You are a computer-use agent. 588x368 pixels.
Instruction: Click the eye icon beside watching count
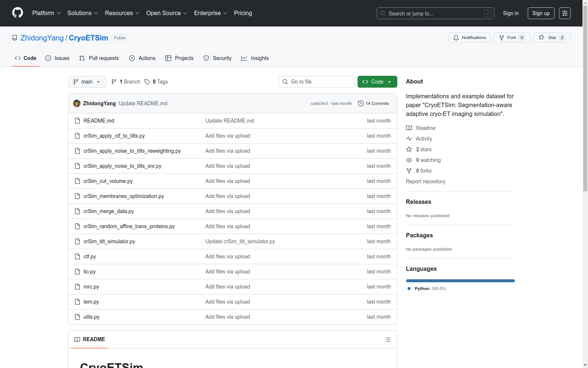(409, 160)
